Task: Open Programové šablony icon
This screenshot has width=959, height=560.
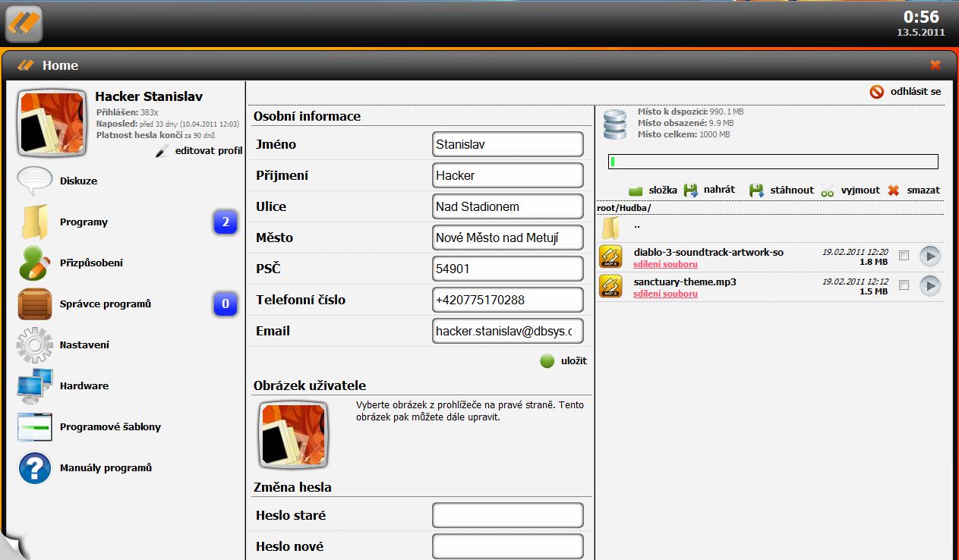Action: pyautogui.click(x=35, y=427)
